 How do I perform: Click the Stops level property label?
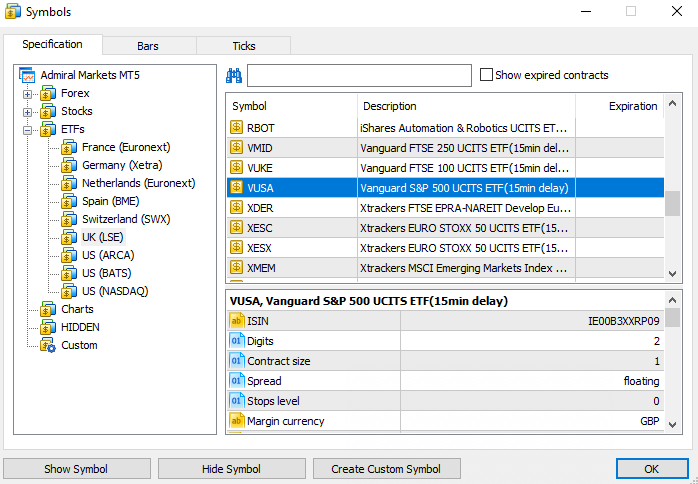(273, 401)
